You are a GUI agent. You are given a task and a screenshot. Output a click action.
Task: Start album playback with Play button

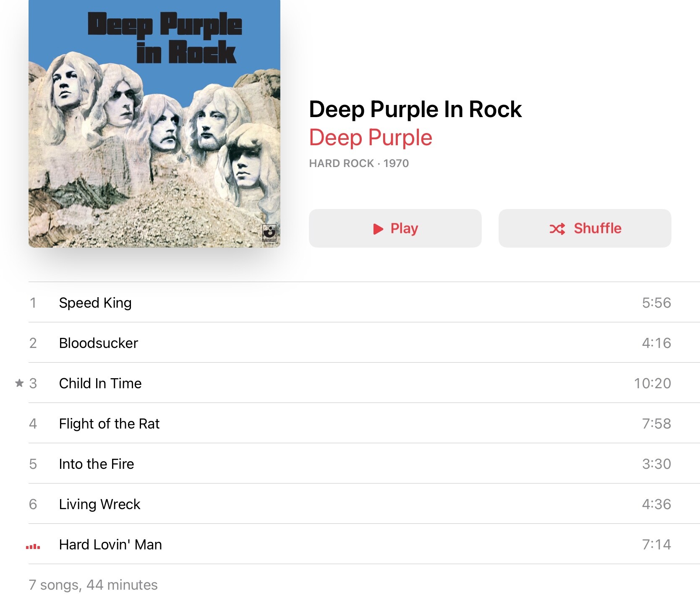pyautogui.click(x=395, y=228)
